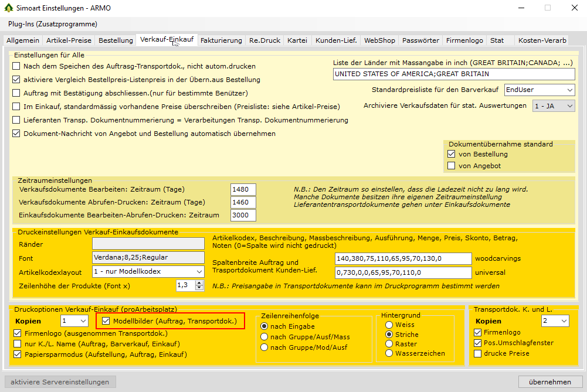
Task: Select the Wasserzeichen background option
Action: (389, 353)
